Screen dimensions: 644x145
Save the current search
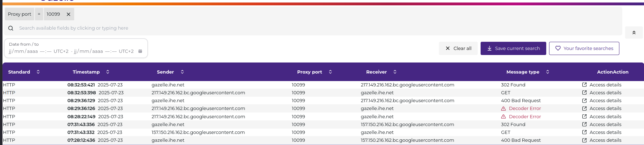(x=513, y=49)
